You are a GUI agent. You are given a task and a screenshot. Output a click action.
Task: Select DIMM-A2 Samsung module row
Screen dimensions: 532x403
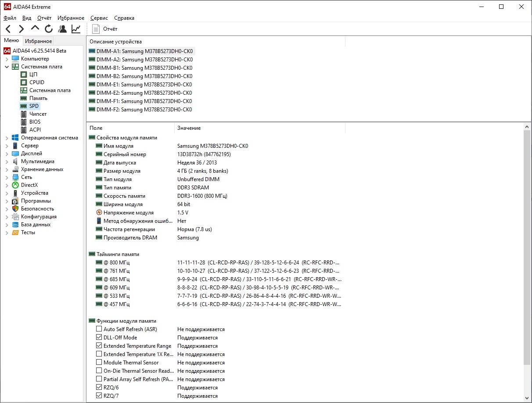141,59
